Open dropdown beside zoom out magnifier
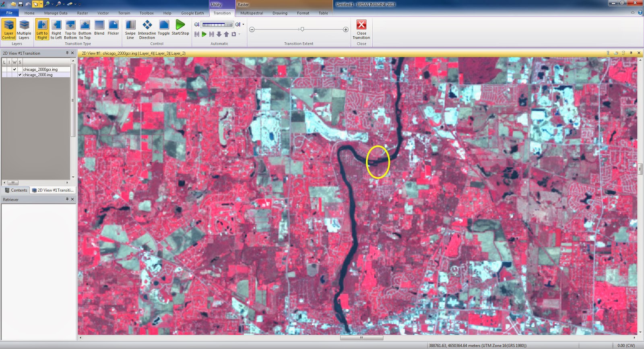 point(64,4)
